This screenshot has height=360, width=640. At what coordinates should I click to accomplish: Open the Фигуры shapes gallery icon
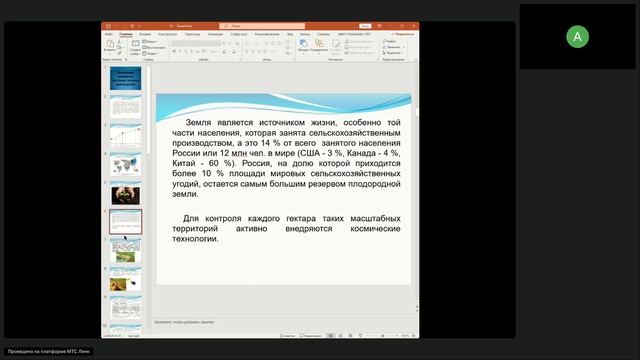[303, 43]
